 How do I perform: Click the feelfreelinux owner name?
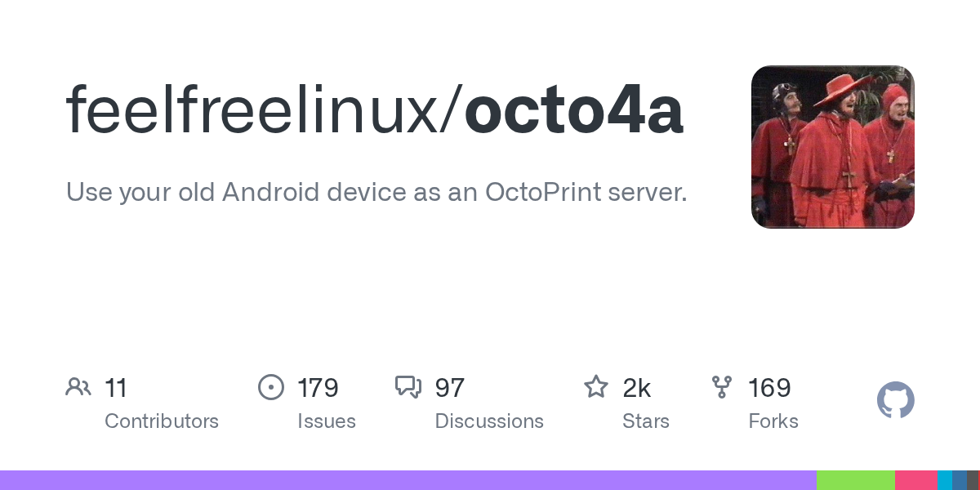pyautogui.click(x=252, y=110)
